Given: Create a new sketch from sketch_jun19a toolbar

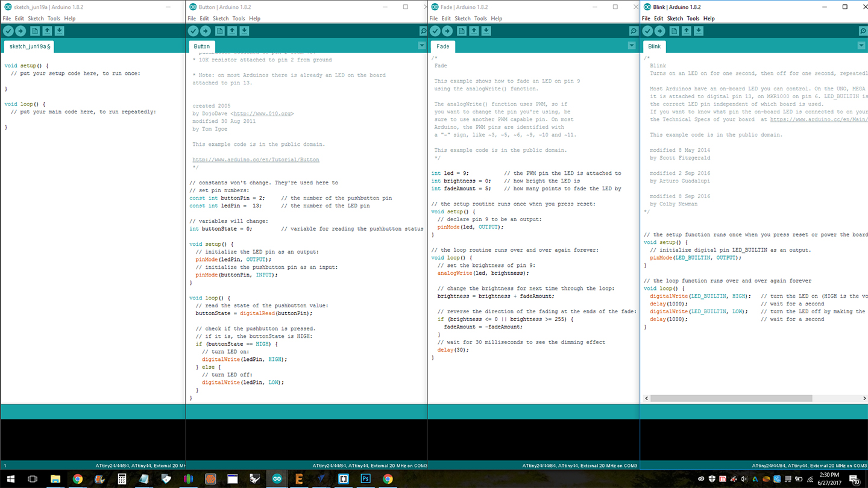Looking at the screenshot, I should [35, 31].
